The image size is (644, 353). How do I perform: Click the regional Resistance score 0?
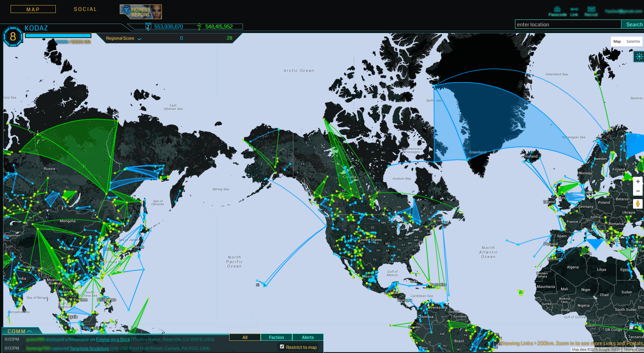pos(181,38)
